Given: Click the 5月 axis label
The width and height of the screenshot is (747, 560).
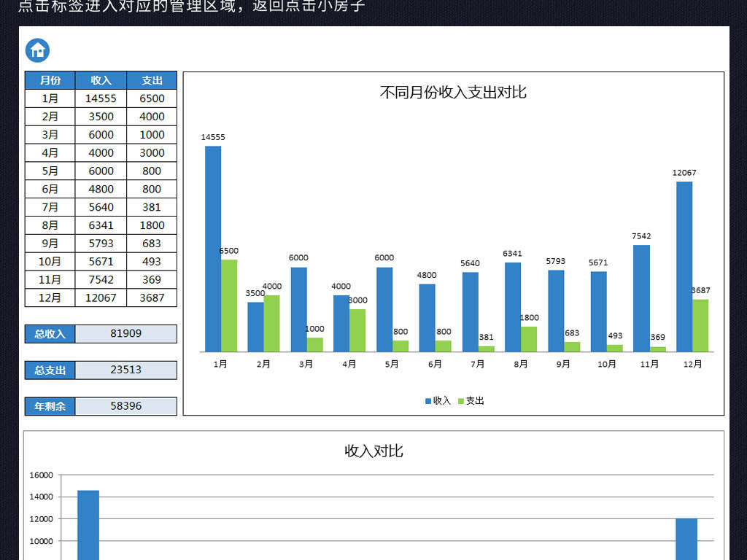Looking at the screenshot, I should (392, 365).
